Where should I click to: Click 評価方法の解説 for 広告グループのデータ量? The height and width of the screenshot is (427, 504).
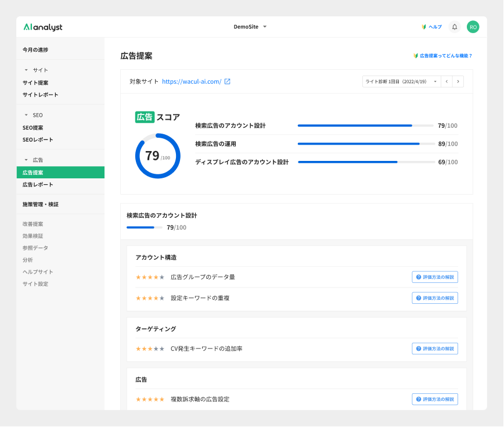pos(434,277)
